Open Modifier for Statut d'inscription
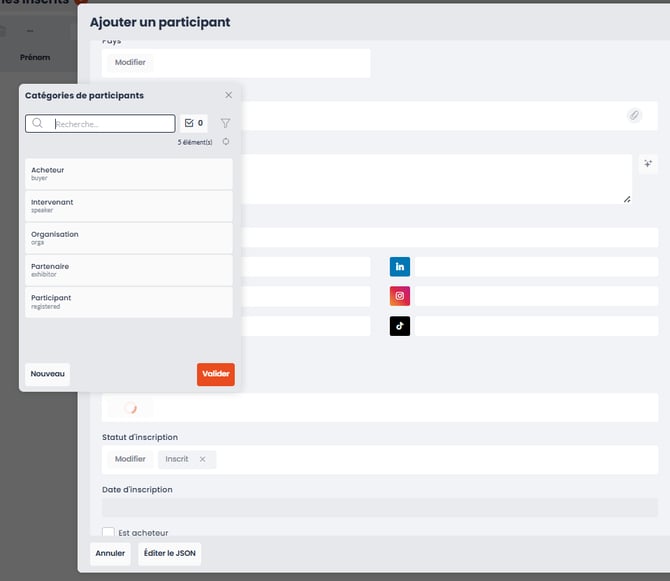This screenshot has height=581, width=670. coord(130,459)
